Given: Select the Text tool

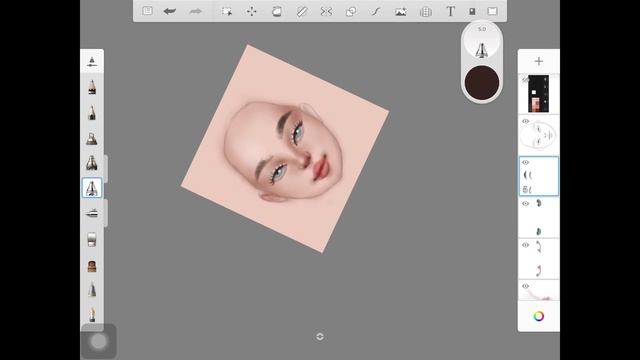Looking at the screenshot, I should [450, 11].
